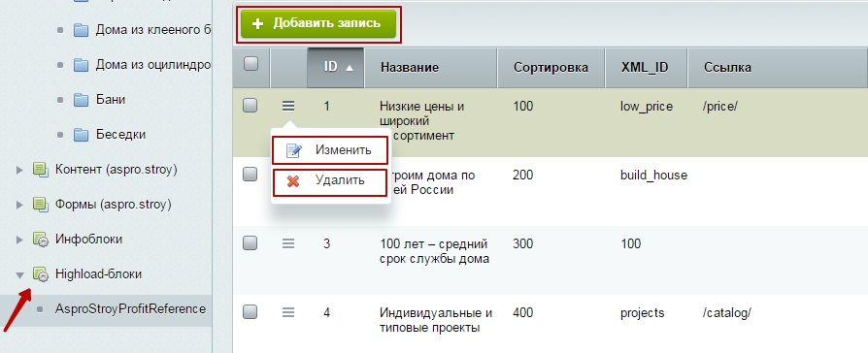Click the Инфоблоки gear icon
Viewport: 868px width, 353px height.
[x=41, y=240]
